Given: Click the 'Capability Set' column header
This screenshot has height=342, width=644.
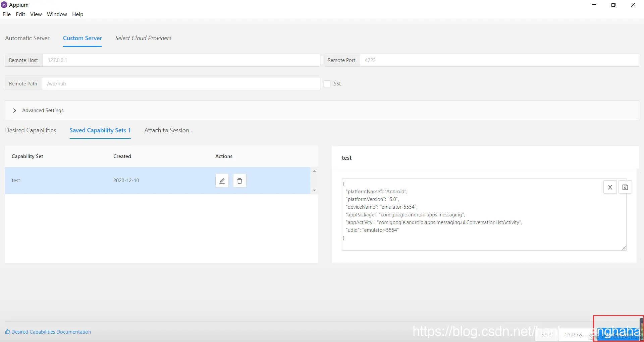Looking at the screenshot, I should pyautogui.click(x=28, y=156).
